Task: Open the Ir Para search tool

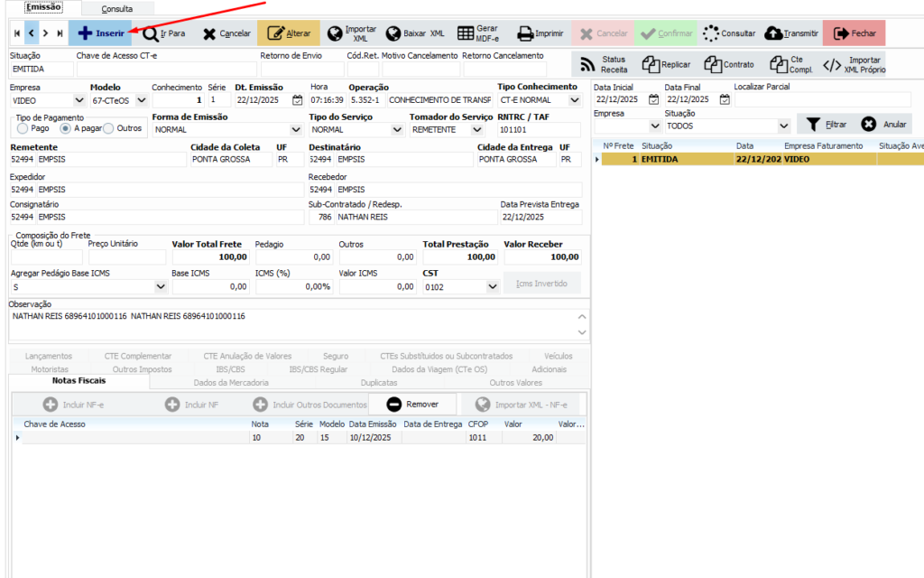Action: (150, 33)
